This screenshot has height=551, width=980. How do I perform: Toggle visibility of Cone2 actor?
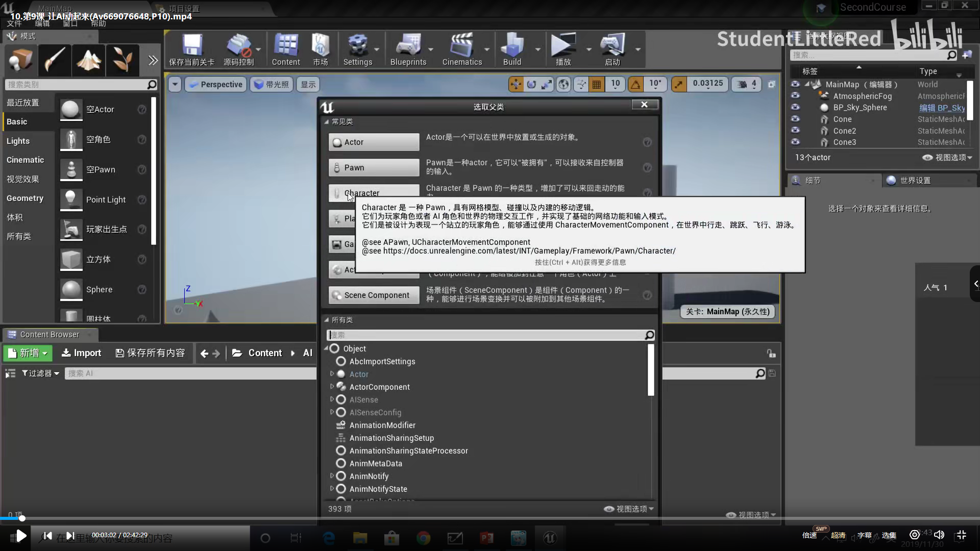tap(795, 130)
